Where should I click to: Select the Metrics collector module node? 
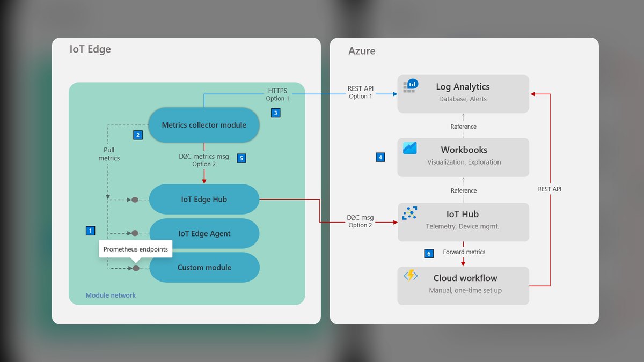point(204,125)
